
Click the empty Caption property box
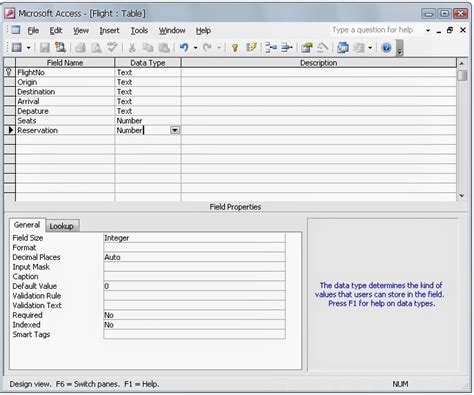click(x=194, y=276)
